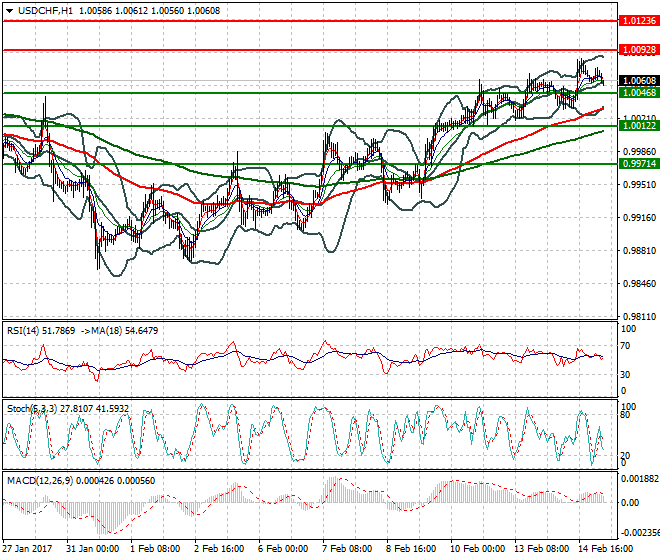The height and width of the screenshot is (560, 660).
Task: Select red resistance level label 1.01236
Action: [x=639, y=21]
